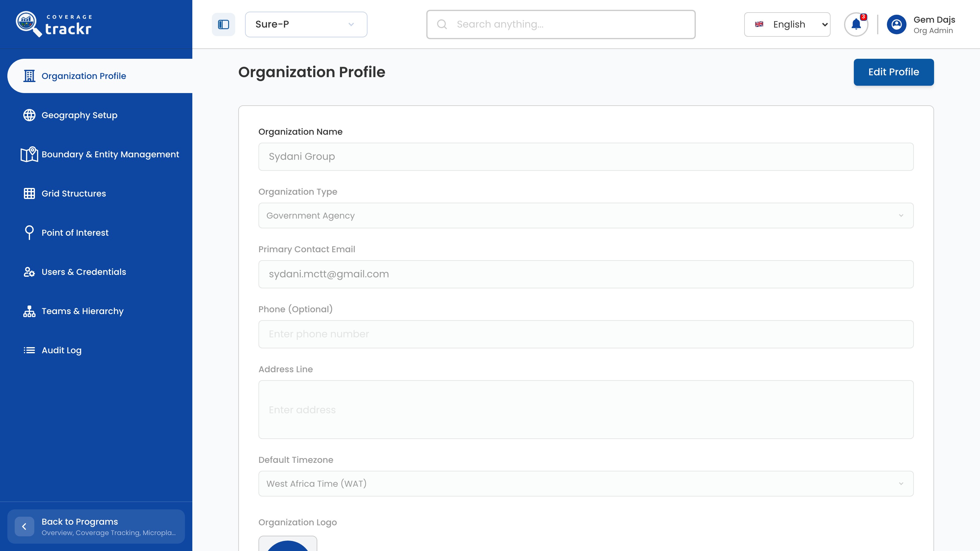980x551 pixels.
Task: Click the Primary Contact Email field
Action: [x=586, y=274]
